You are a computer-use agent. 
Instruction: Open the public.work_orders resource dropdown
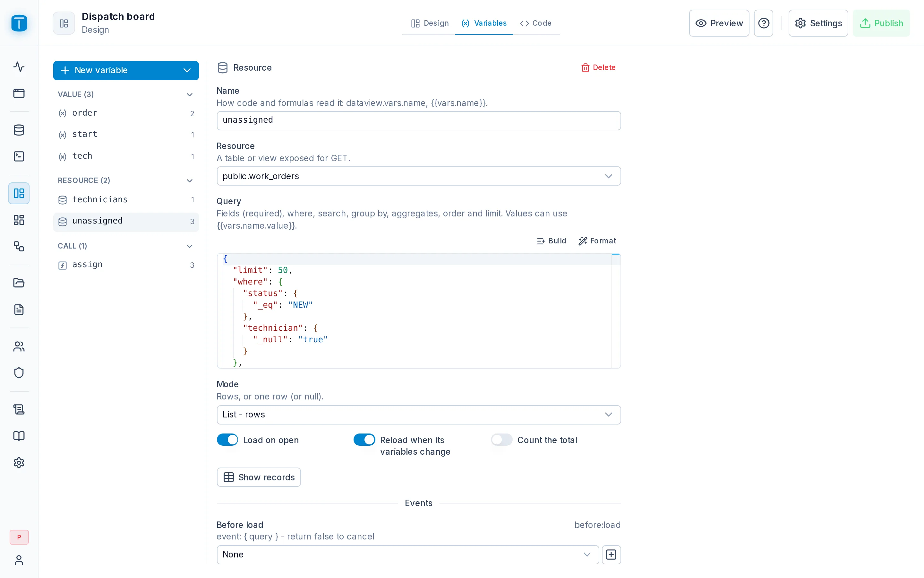point(418,176)
